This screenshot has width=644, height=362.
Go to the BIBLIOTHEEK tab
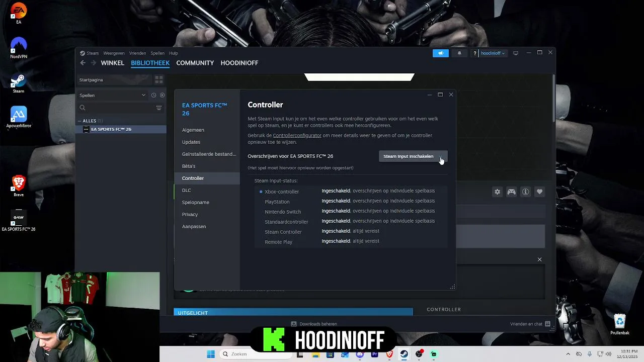pyautogui.click(x=150, y=63)
